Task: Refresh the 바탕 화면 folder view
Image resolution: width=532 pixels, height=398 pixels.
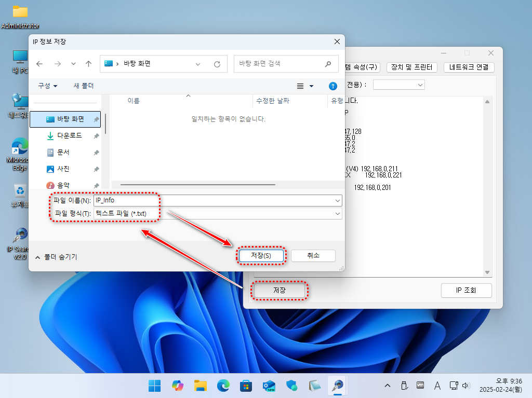Action: (x=217, y=64)
